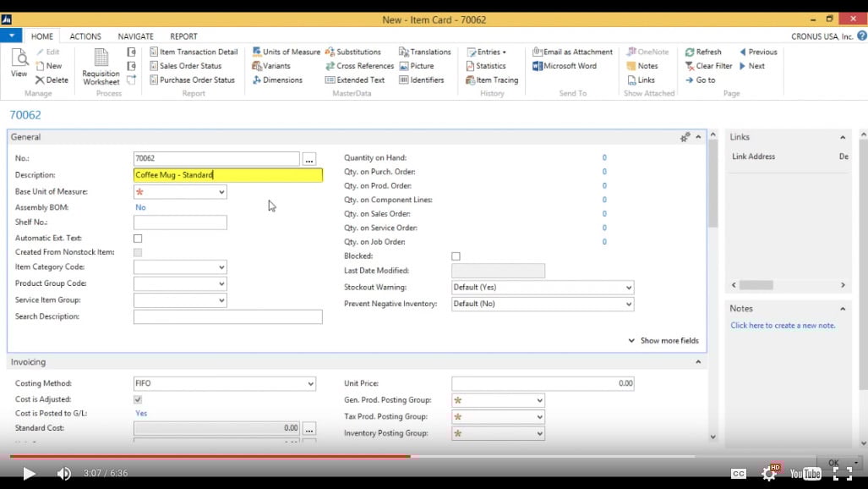
Task: Open Standard Cost ellipsis button
Action: [x=308, y=429]
